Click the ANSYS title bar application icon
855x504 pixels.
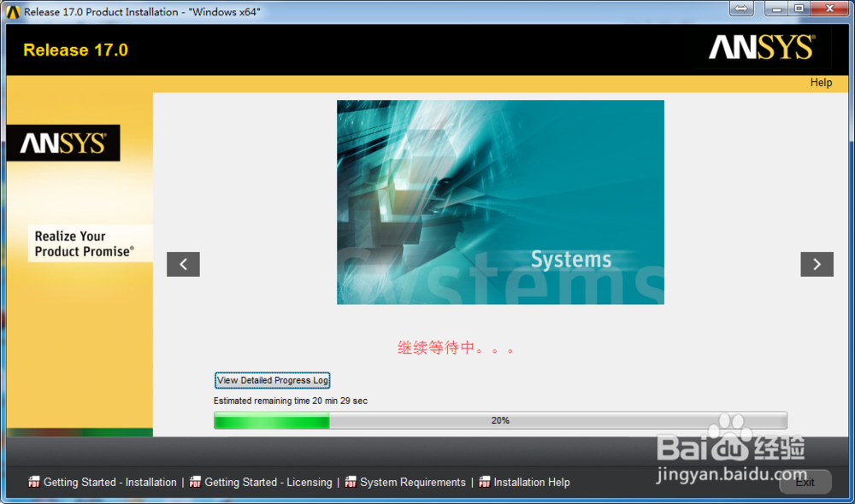pyautogui.click(x=13, y=11)
